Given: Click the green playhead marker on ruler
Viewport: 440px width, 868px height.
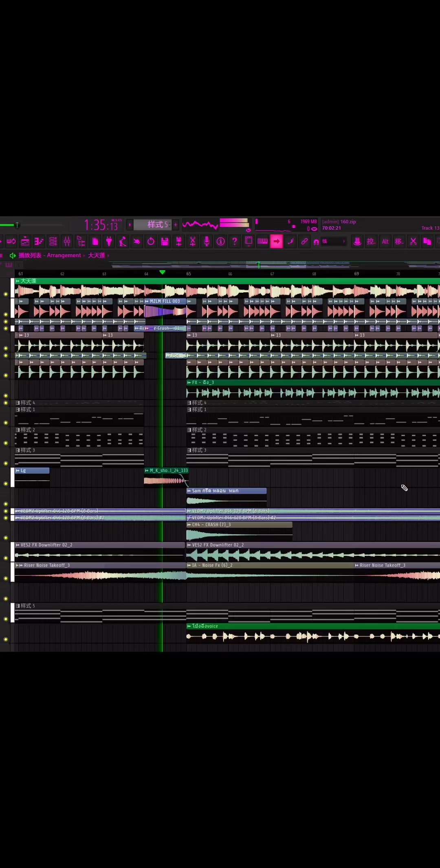Looking at the screenshot, I should pos(162,272).
